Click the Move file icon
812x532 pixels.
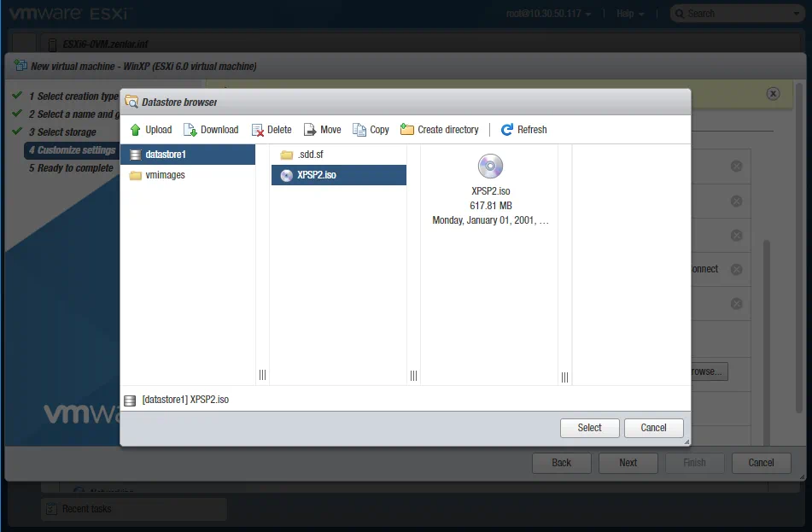point(310,130)
